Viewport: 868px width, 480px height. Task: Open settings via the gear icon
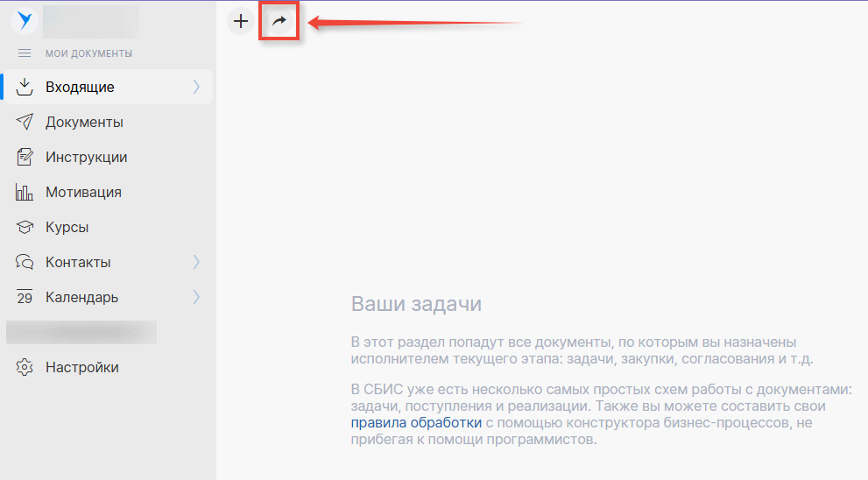(x=25, y=367)
